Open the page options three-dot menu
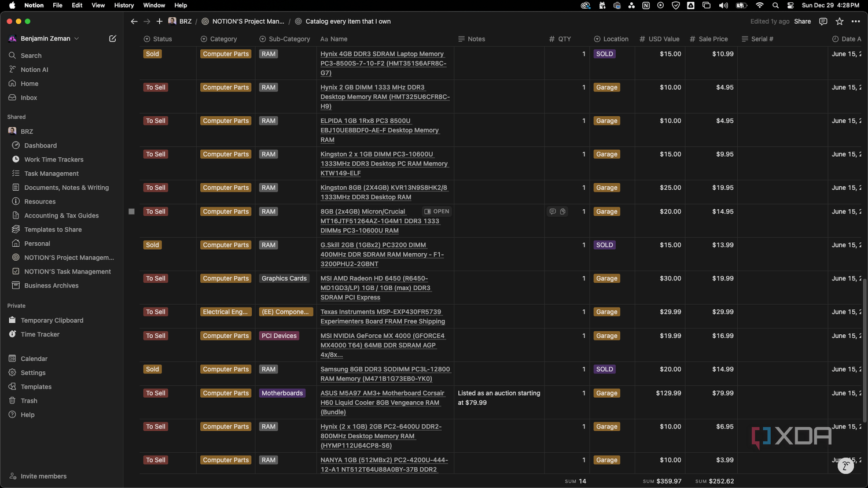Image resolution: width=868 pixels, height=488 pixels. [856, 21]
